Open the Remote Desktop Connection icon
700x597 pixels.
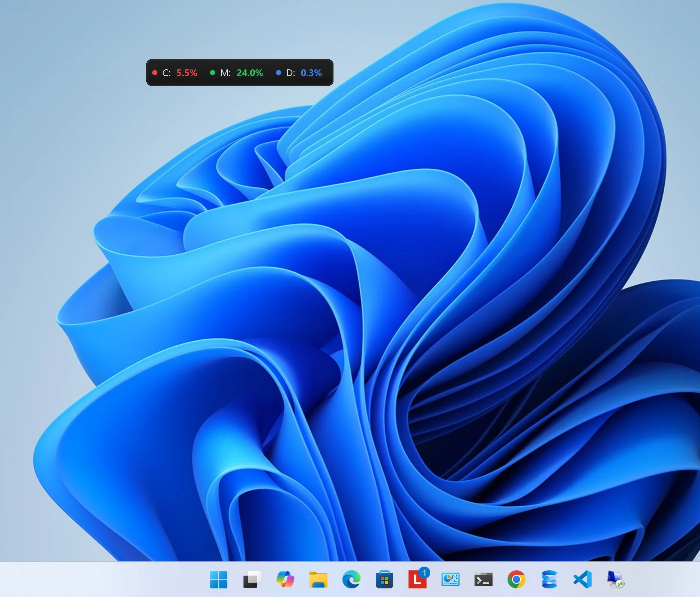pos(615,579)
